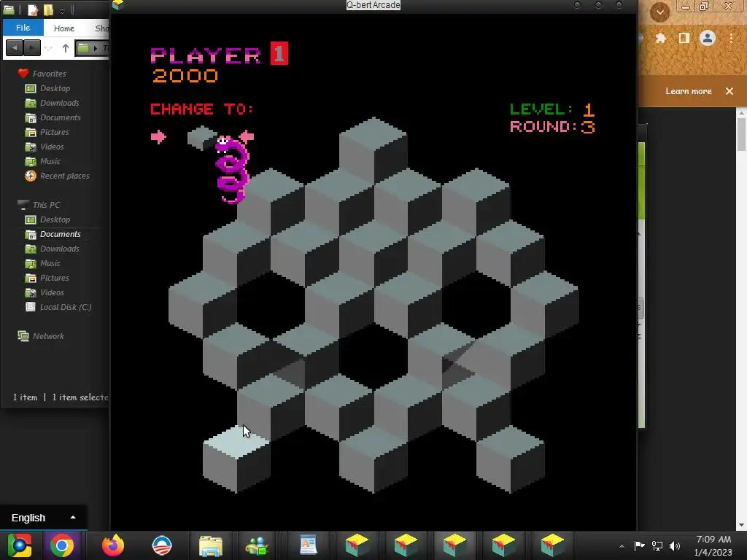747x560 pixels.
Task: Click the red heart Favorites icon
Action: pos(23,74)
